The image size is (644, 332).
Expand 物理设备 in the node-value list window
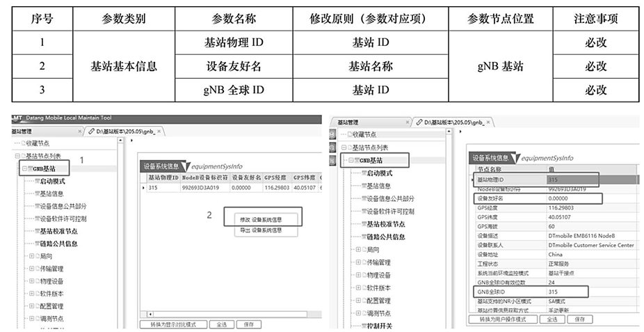click(x=359, y=276)
